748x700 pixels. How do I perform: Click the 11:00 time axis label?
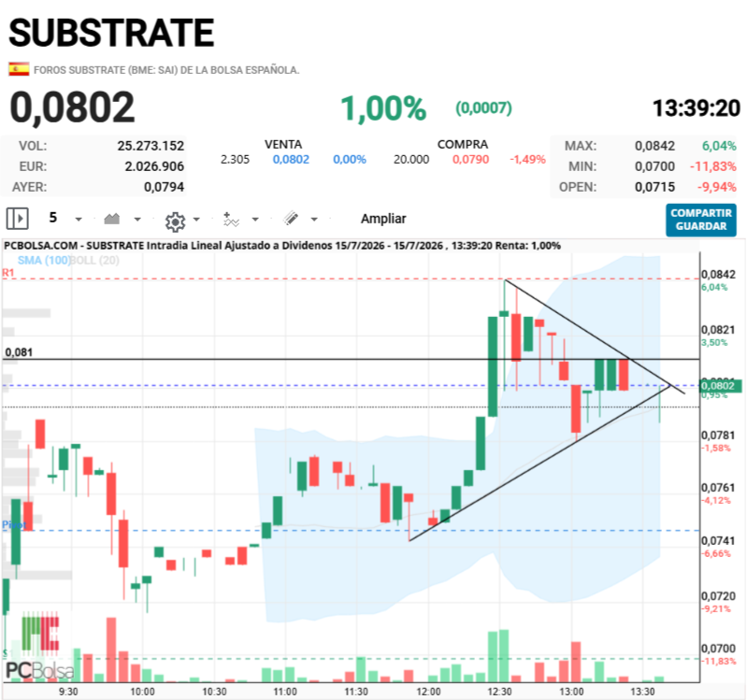coord(285,692)
